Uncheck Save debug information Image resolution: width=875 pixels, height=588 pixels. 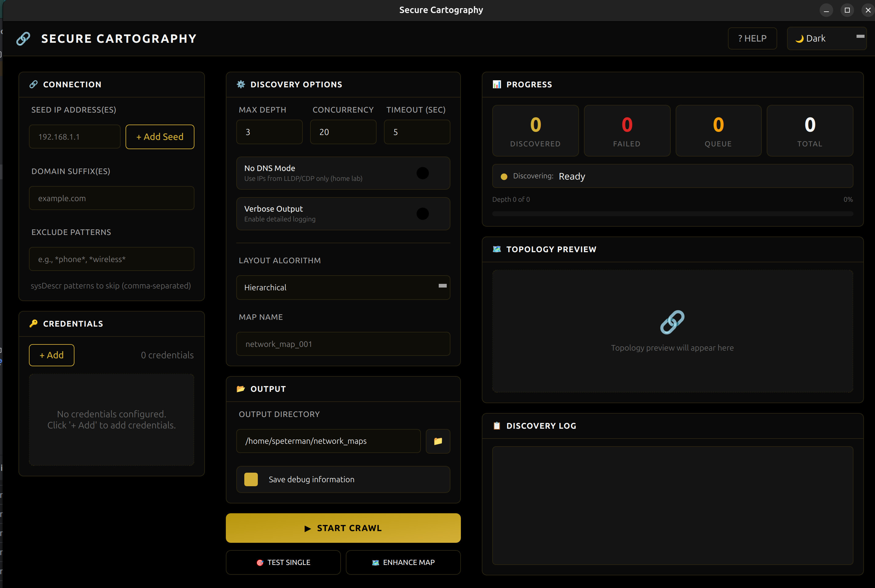[250, 479]
